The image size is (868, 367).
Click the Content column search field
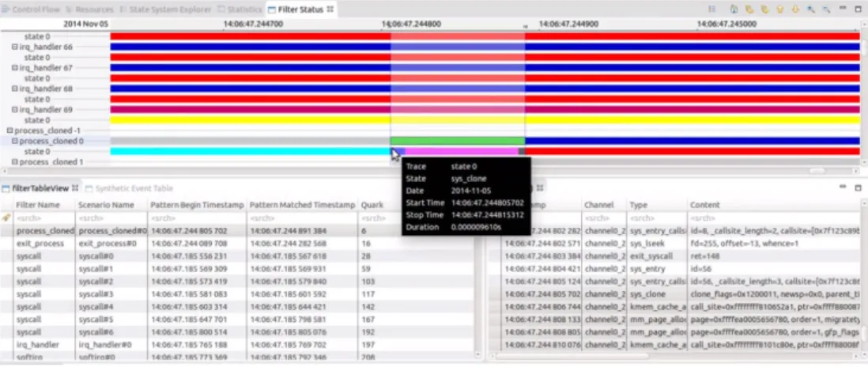coord(774,218)
